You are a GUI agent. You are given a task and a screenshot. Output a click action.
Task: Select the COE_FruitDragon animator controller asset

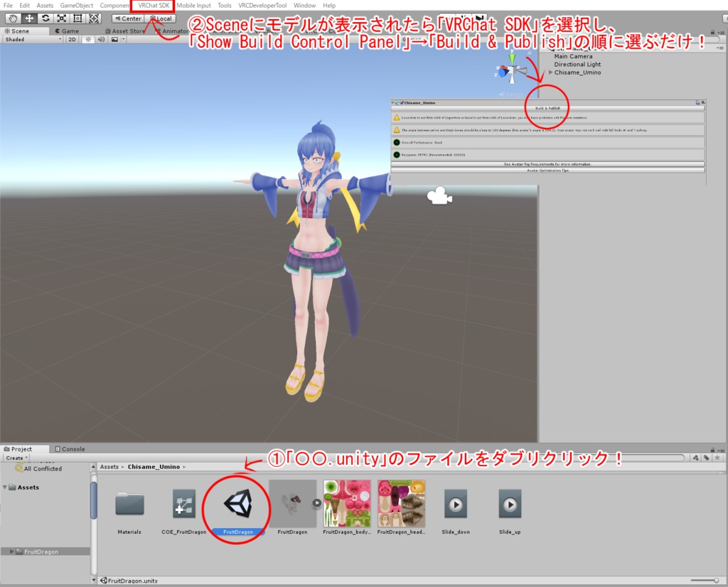pos(184,503)
